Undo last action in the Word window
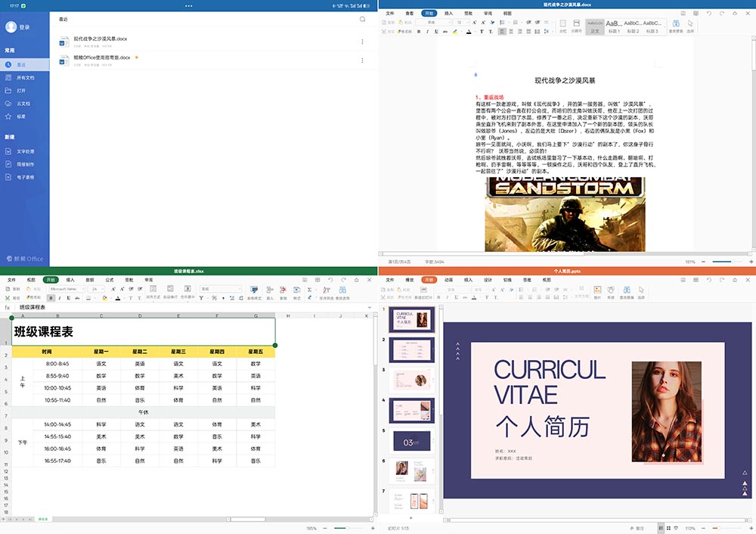 709,13
